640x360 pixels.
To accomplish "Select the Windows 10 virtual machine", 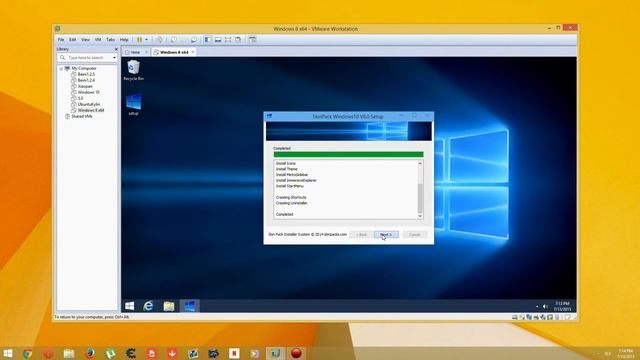I will tap(88, 92).
